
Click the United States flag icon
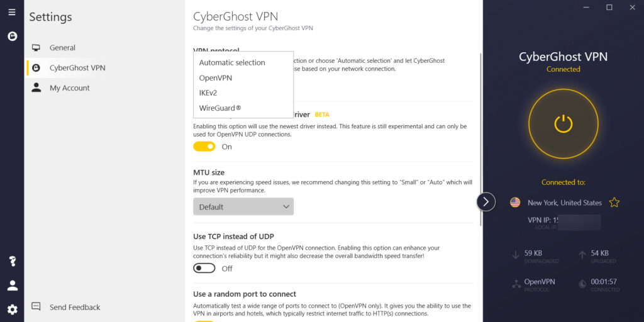point(515,203)
